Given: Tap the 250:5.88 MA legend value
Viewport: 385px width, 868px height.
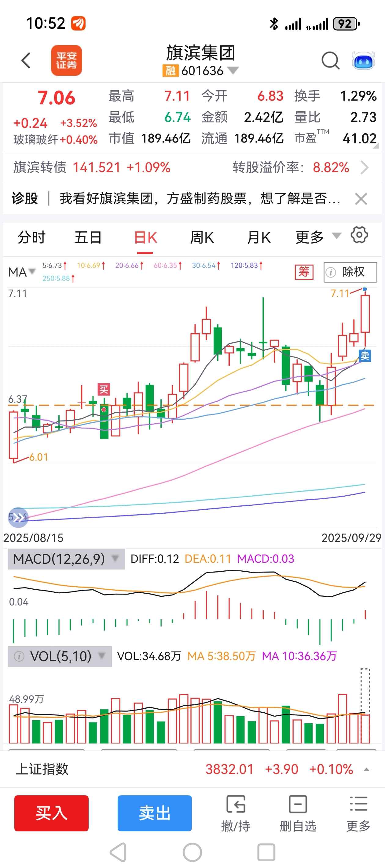Looking at the screenshot, I should [x=58, y=278].
